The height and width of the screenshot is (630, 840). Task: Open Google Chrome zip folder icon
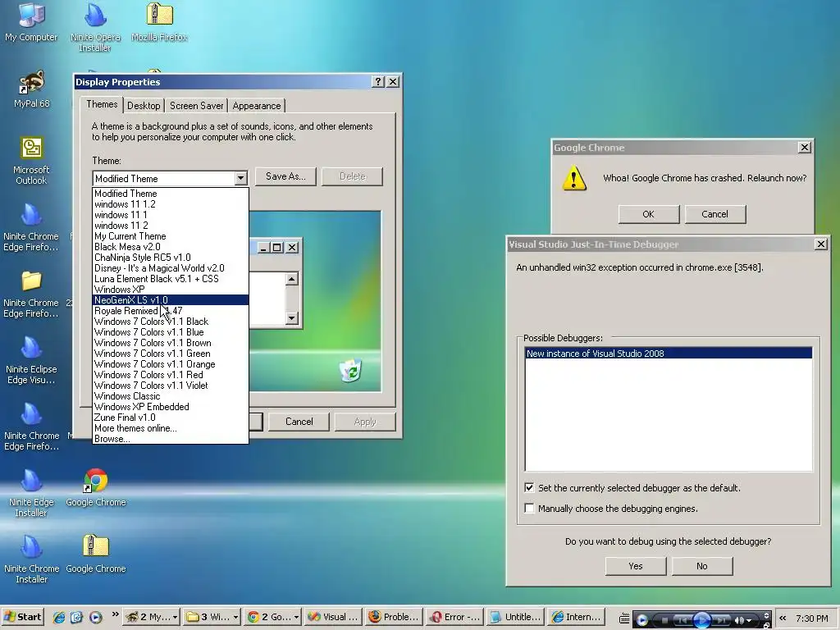click(x=96, y=554)
